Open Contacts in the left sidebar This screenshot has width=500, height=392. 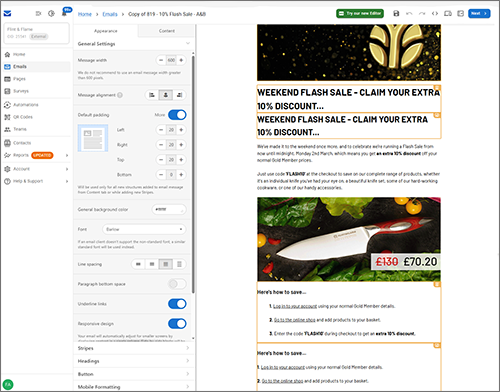click(x=37, y=143)
